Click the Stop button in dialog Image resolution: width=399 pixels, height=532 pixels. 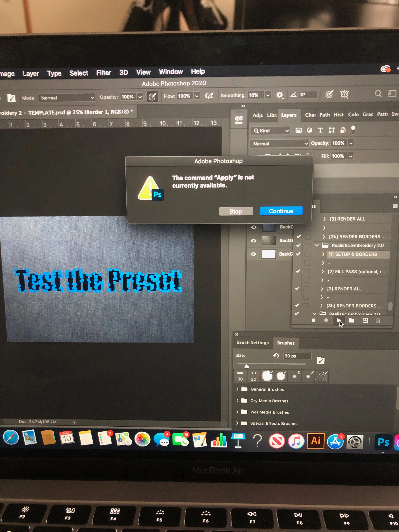(236, 211)
